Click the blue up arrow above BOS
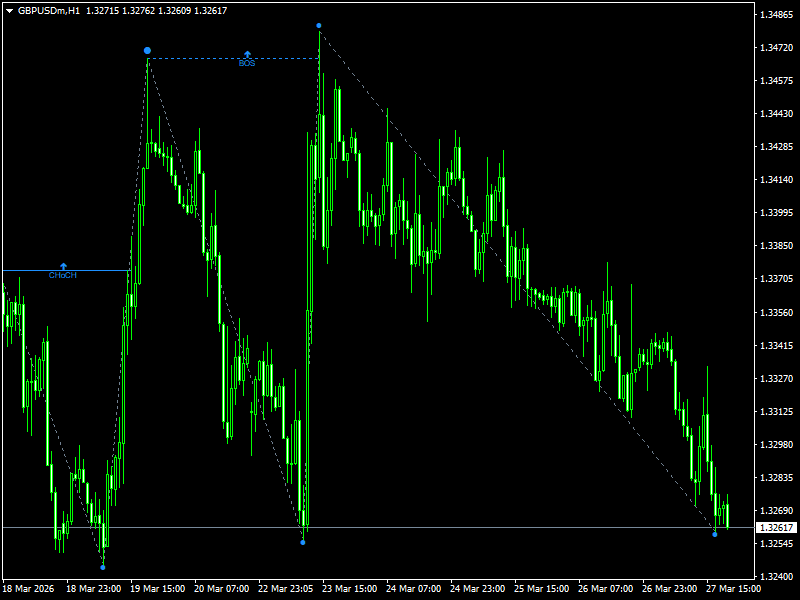Image resolution: width=800 pixels, height=600 pixels. pos(248,52)
